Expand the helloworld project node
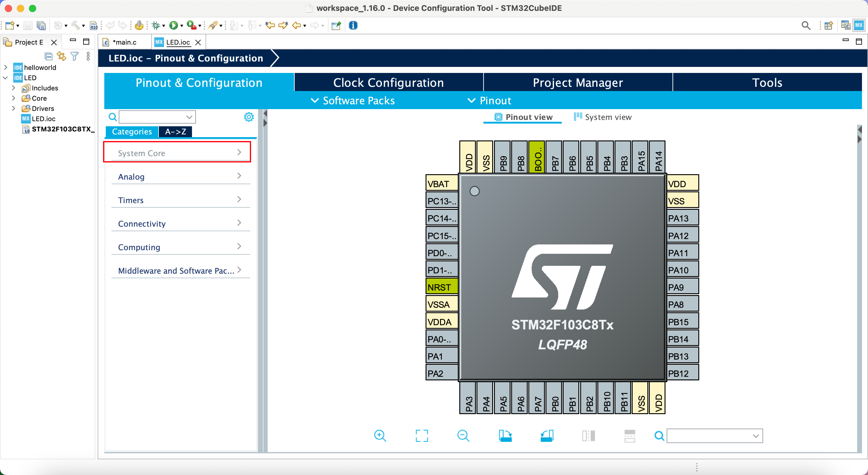The width and height of the screenshot is (868, 475). coord(6,68)
